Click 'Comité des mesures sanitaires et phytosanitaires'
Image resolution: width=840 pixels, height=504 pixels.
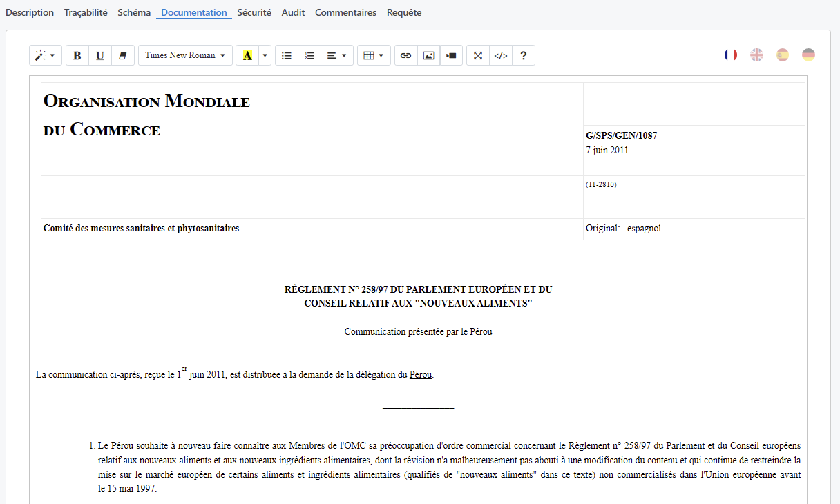(142, 229)
